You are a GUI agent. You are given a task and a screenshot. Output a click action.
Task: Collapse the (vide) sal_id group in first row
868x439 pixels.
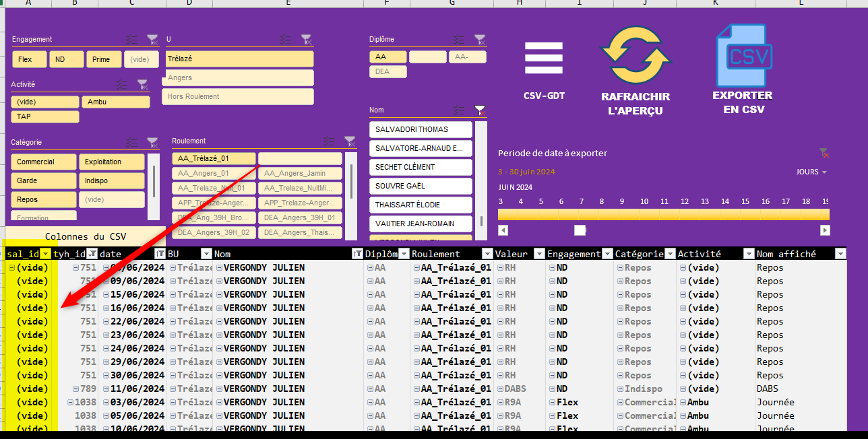coord(11,267)
